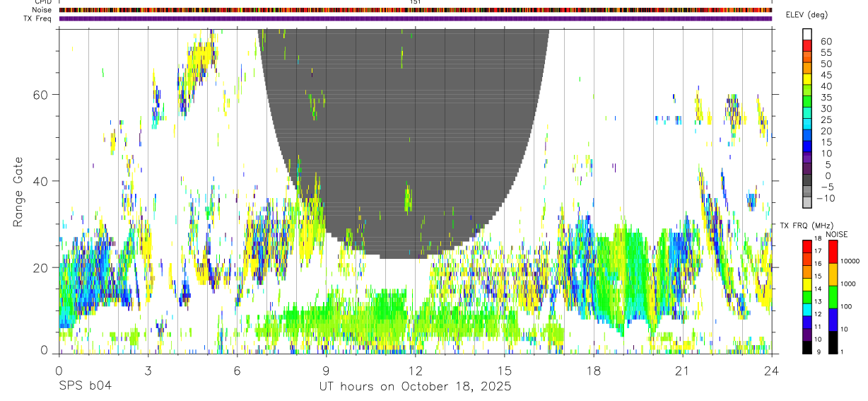868x401 pixels.
Task: Click the '10000' label in NOISE legend
Action: tap(850, 261)
